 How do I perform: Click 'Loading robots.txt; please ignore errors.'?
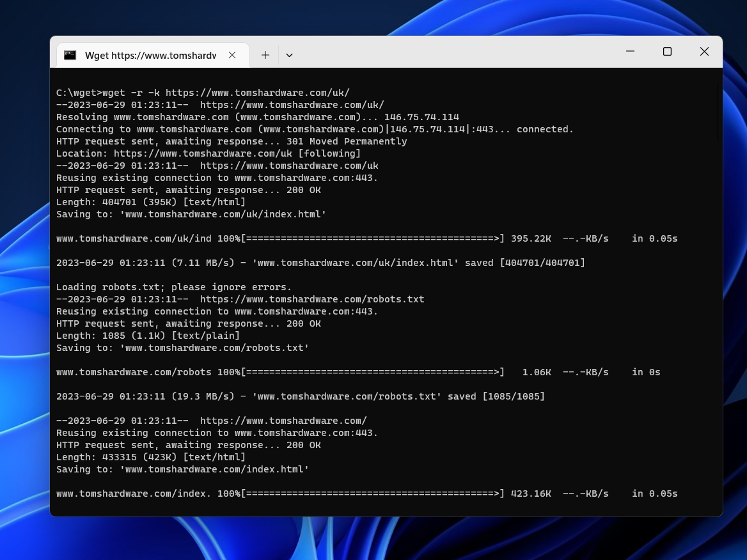[173, 286]
